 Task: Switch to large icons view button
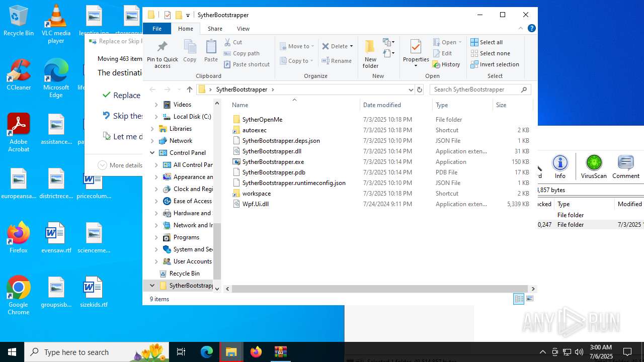click(529, 299)
